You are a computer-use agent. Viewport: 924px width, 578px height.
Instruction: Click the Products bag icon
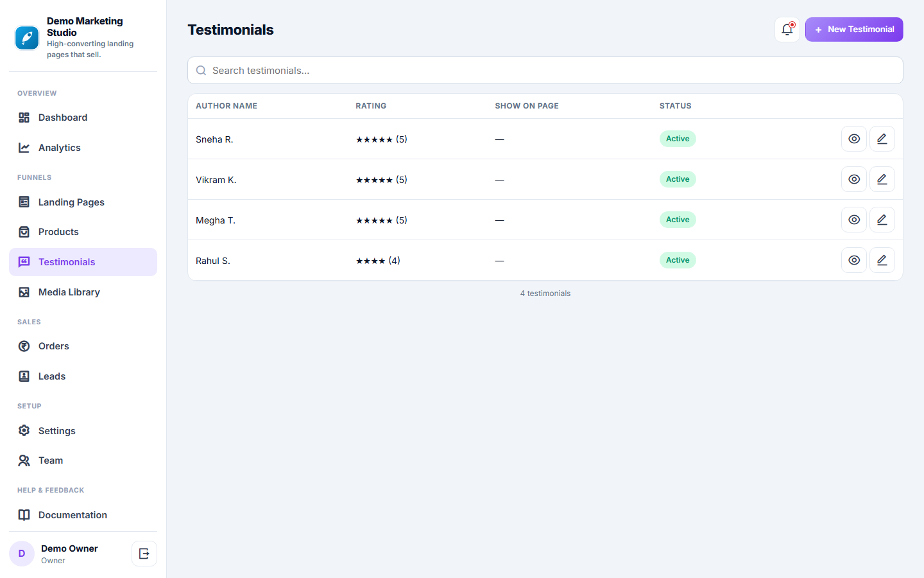click(24, 232)
